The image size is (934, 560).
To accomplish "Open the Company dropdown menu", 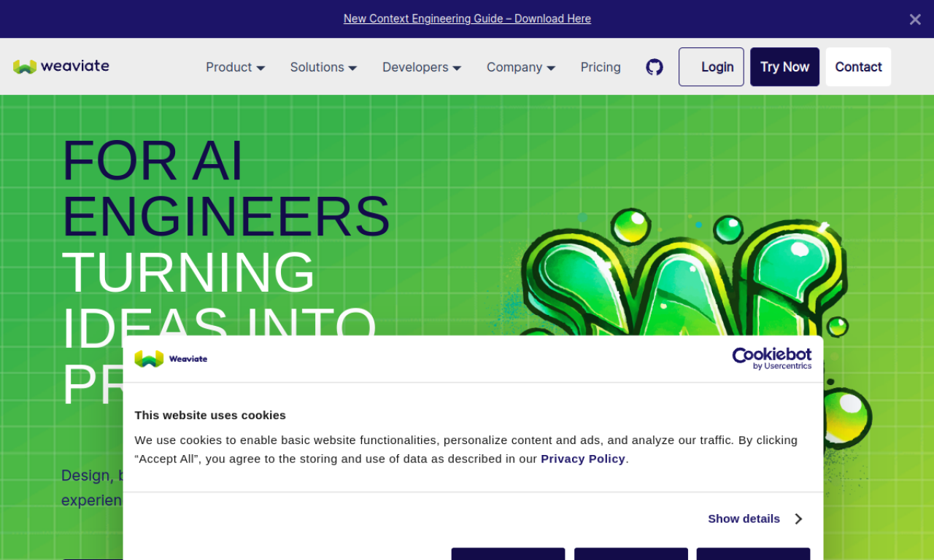I will tap(521, 67).
